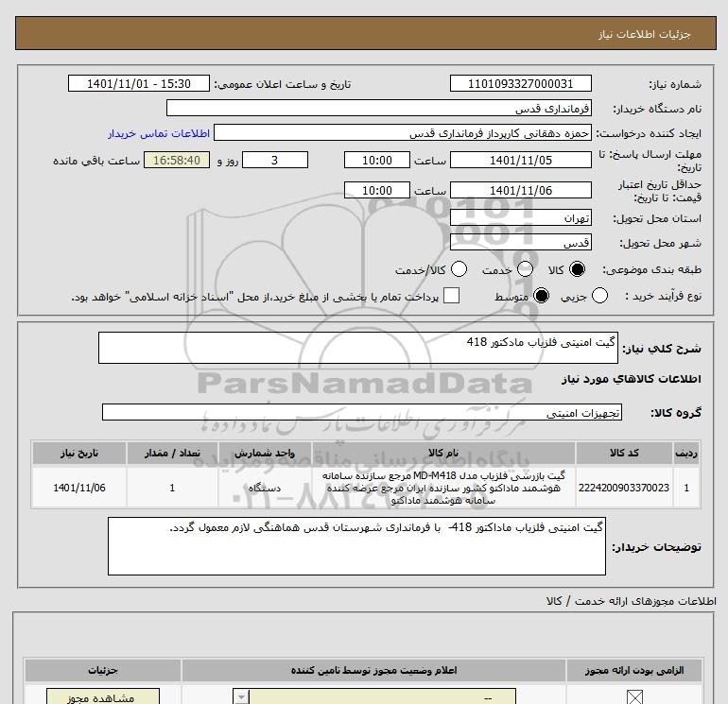This screenshot has height=704, width=728.
Task: Click the جزئیات column header in license table
Action: pyautogui.click(x=103, y=670)
